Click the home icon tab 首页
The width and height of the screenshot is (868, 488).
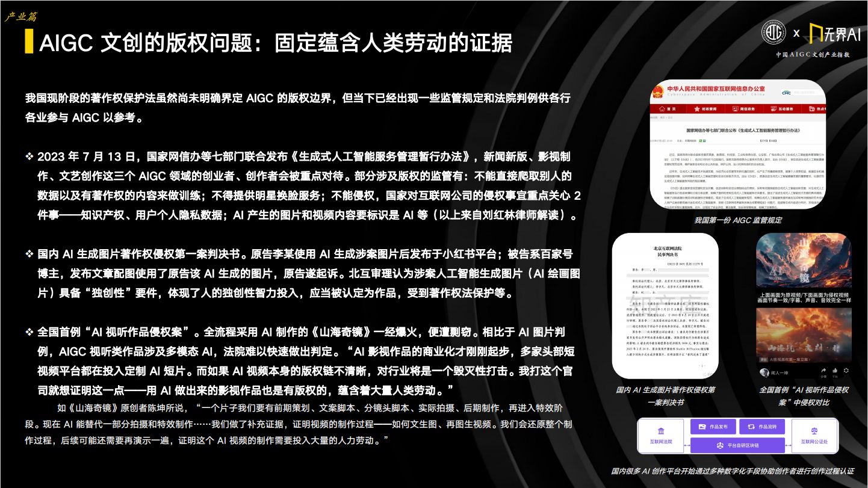[x=668, y=109]
